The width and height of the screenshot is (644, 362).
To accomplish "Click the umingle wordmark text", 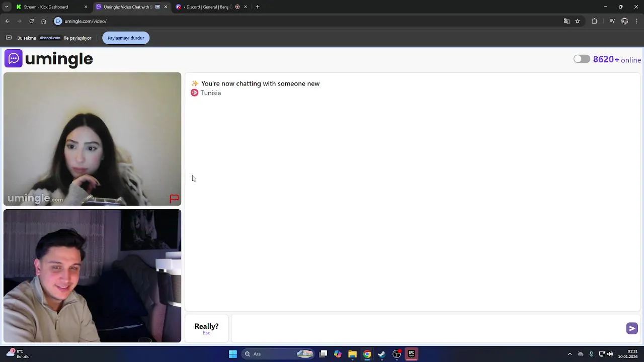I will pyautogui.click(x=59, y=59).
